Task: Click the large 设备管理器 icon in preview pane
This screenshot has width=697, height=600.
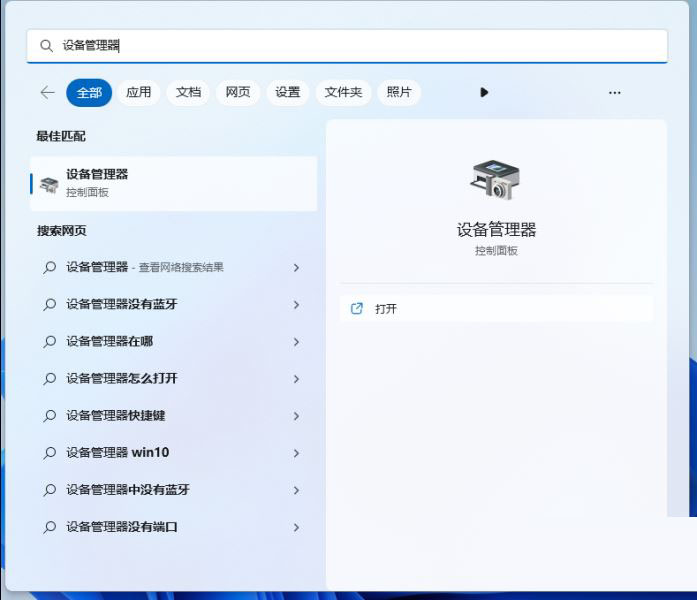Action: coord(495,180)
